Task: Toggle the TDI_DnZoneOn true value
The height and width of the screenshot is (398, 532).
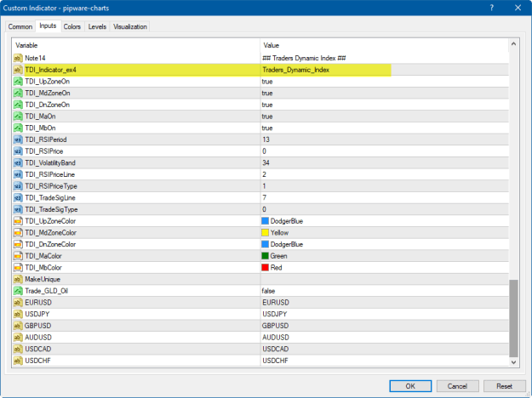Action: tap(267, 105)
